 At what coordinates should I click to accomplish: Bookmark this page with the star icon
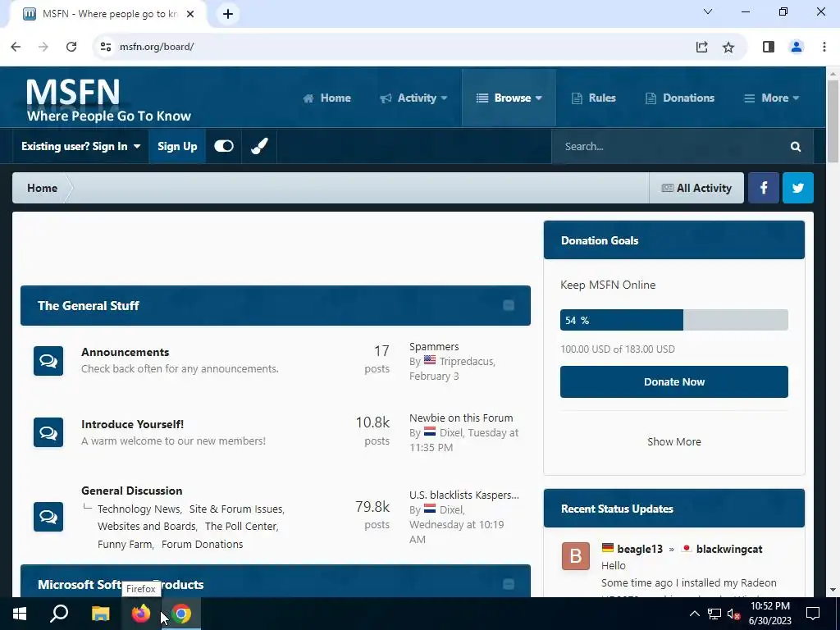(x=728, y=47)
